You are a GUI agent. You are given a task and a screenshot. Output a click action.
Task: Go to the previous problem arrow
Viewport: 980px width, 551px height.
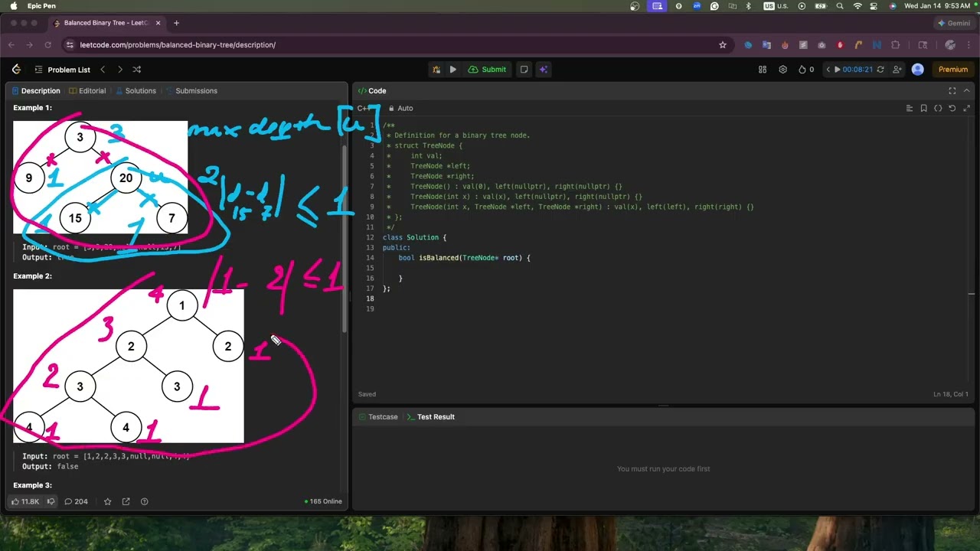pyautogui.click(x=103, y=70)
